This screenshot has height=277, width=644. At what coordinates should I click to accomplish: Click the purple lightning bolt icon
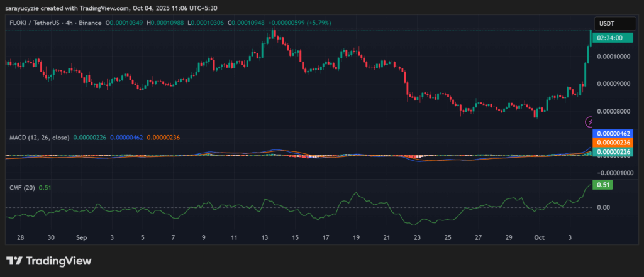590,121
